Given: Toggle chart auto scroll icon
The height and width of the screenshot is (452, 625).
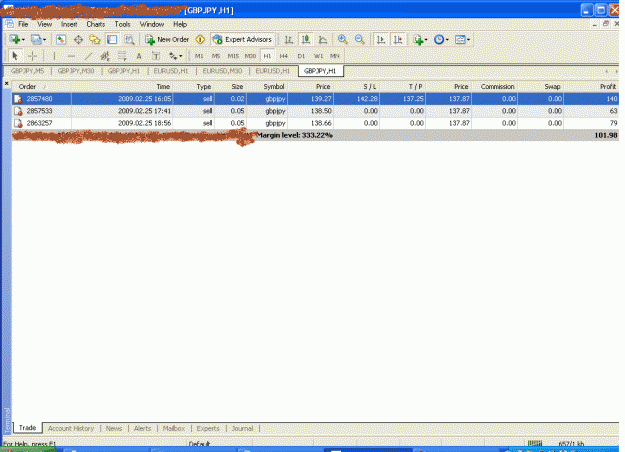Looking at the screenshot, I should [x=381, y=39].
